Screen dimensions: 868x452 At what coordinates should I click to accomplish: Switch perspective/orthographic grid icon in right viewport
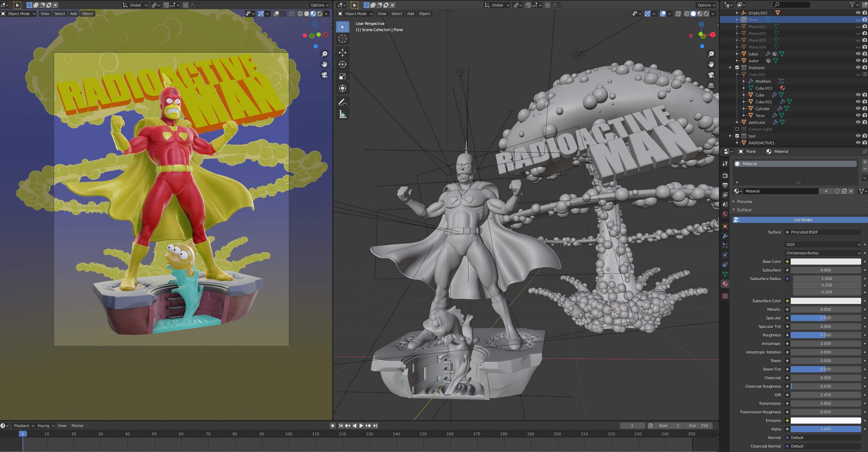[711, 85]
